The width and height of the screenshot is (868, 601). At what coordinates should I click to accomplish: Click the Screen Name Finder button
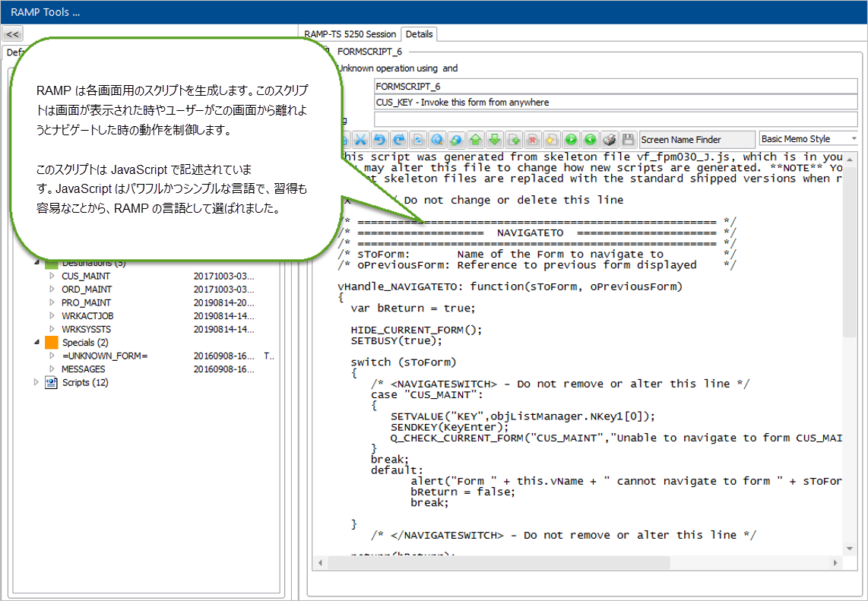point(696,140)
